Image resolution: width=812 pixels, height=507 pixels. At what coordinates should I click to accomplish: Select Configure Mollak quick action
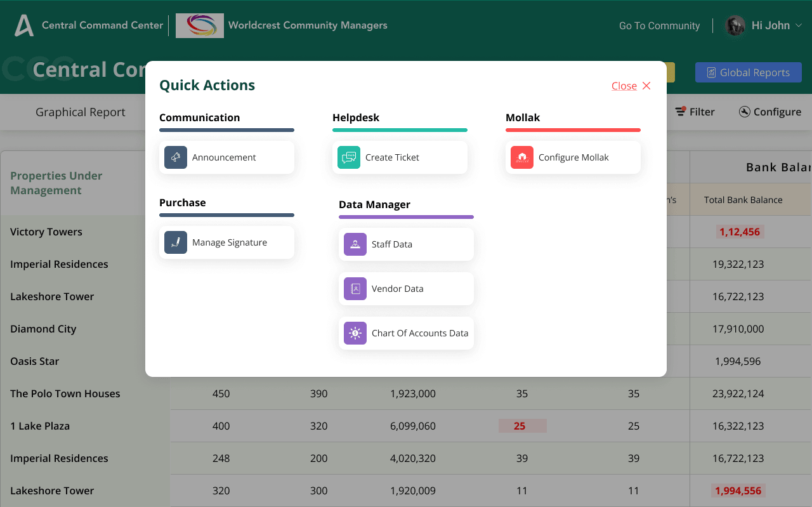point(573,157)
